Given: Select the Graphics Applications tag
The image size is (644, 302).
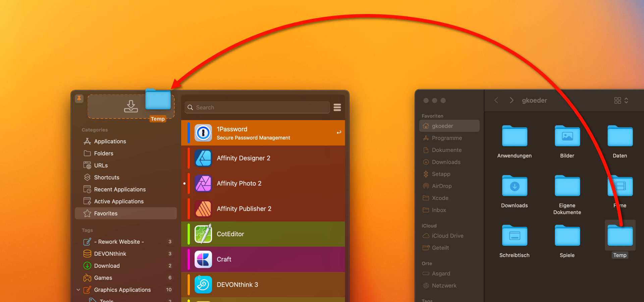Looking at the screenshot, I should [126, 290].
